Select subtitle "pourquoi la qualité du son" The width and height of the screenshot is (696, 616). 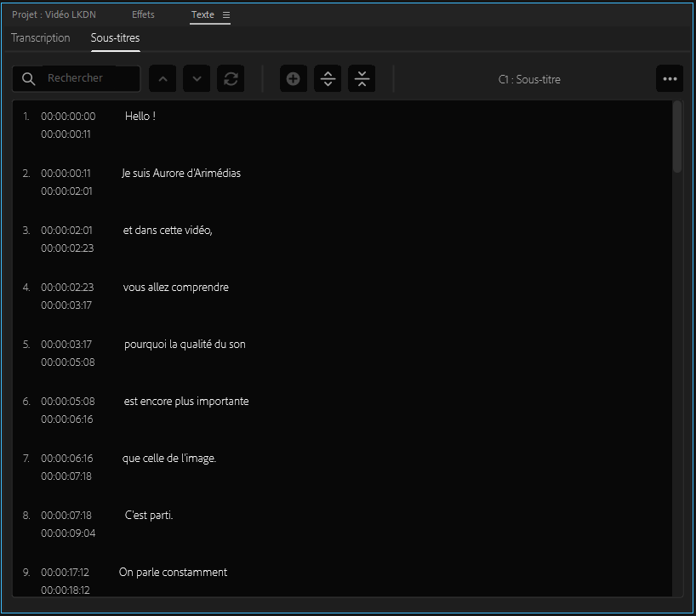185,345
